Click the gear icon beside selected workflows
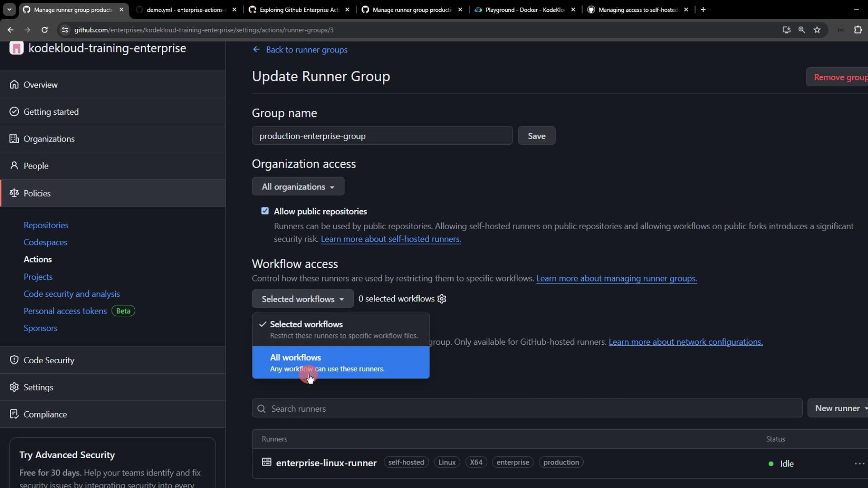The width and height of the screenshot is (868, 488). pos(442,299)
